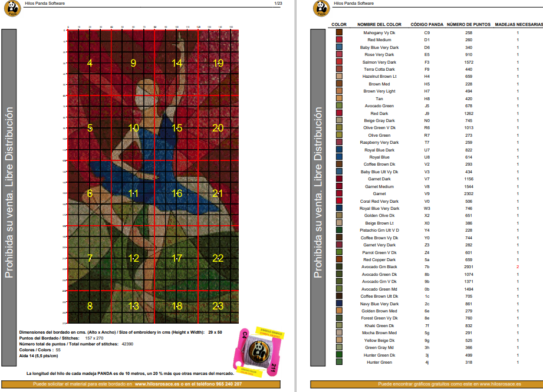Choose the Avocado Green color swatch
The width and height of the screenshot is (543, 392).
(x=339, y=106)
